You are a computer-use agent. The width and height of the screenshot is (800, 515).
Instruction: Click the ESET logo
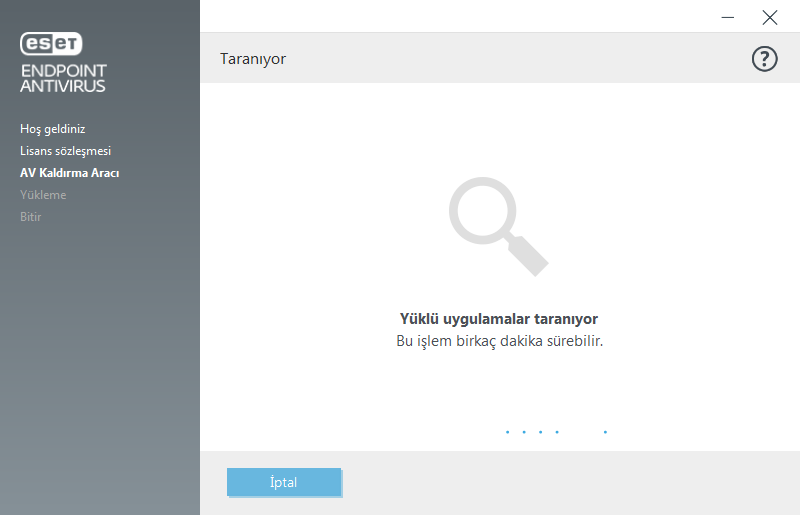51,43
